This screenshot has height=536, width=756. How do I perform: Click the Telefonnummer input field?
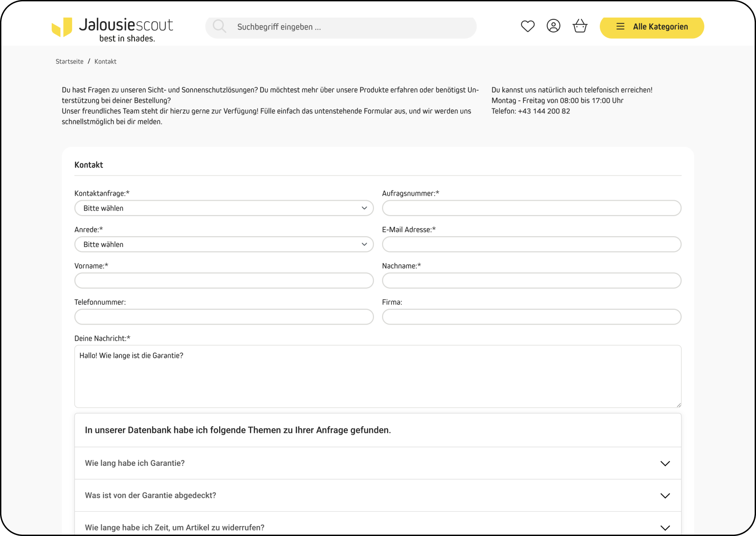224,317
